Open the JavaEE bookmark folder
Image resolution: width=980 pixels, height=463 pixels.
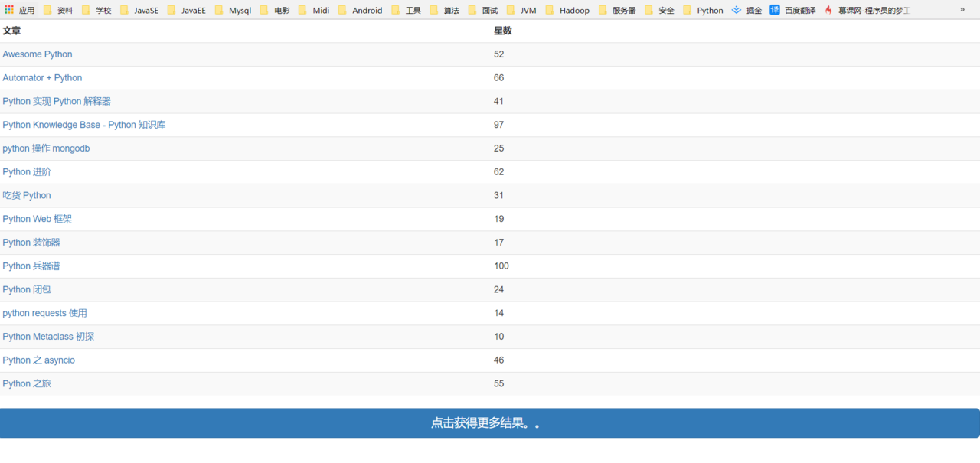pyautogui.click(x=186, y=10)
